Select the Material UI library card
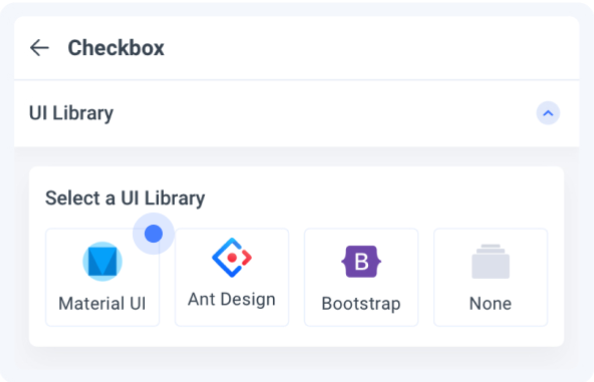 [x=102, y=277]
